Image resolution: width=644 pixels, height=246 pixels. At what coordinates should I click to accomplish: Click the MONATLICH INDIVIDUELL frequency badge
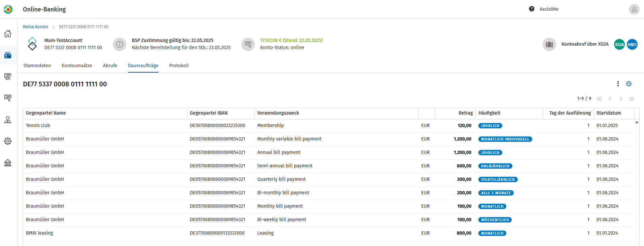[x=505, y=139]
